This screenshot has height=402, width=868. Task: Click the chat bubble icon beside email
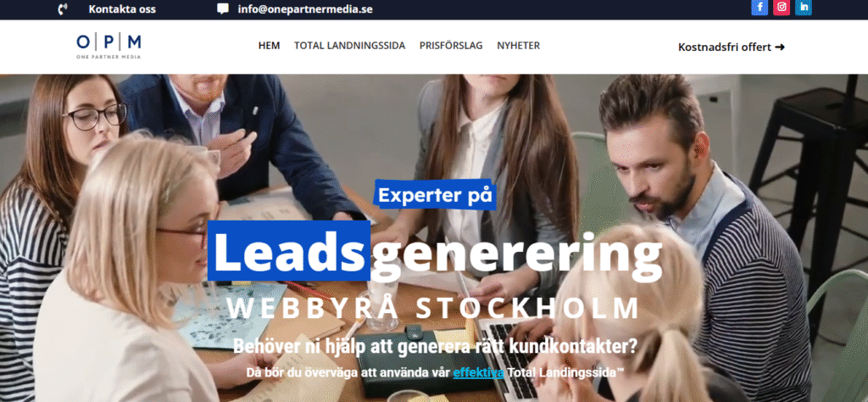[x=223, y=8]
